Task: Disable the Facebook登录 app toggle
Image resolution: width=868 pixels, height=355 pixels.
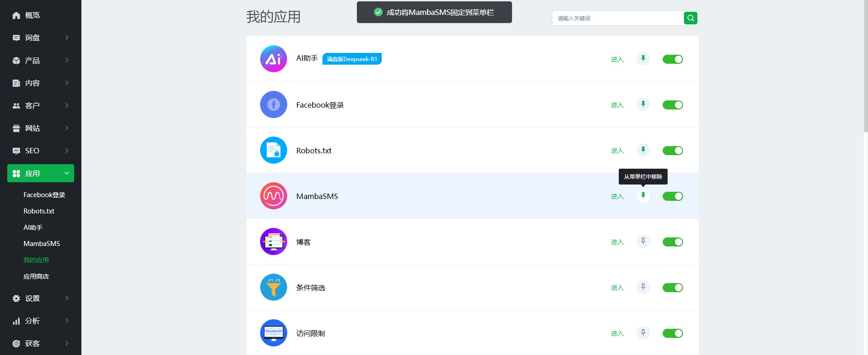Action: 673,105
